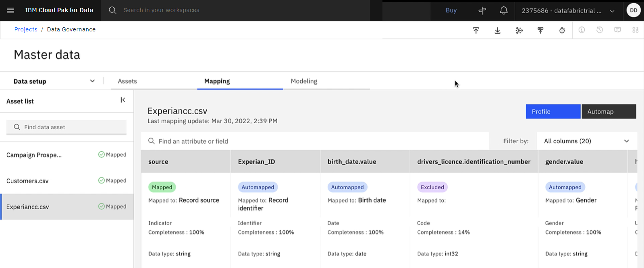The width and height of the screenshot is (644, 268).
Task: Click Automapped tag under gender.value
Action: (x=565, y=187)
